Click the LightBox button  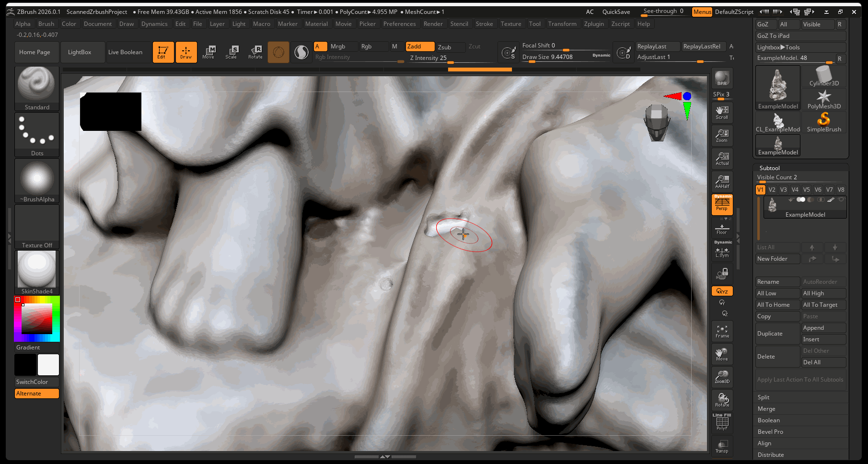coord(80,52)
